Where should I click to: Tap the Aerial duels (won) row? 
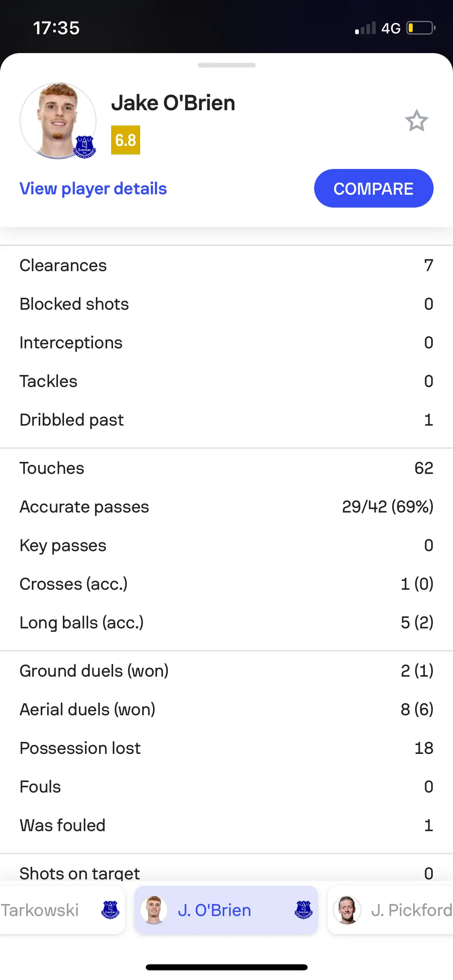[x=226, y=710]
